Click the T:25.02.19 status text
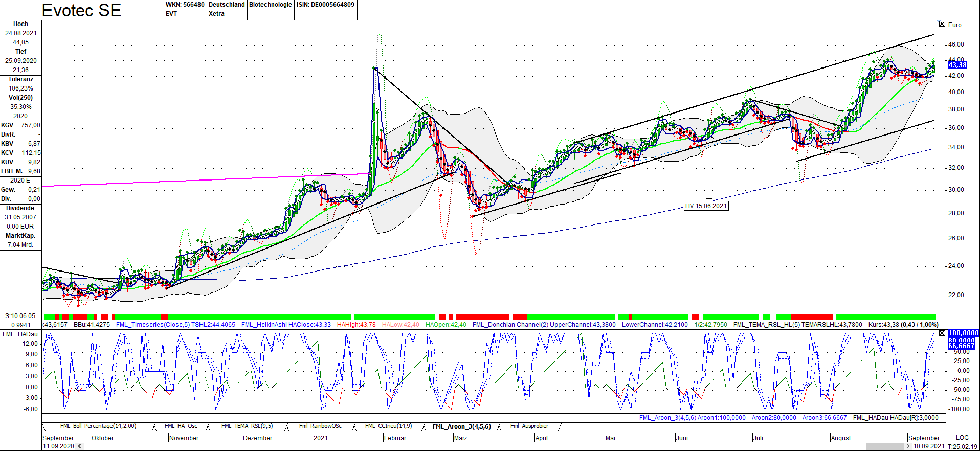This screenshot has width=980, height=451. (x=963, y=446)
